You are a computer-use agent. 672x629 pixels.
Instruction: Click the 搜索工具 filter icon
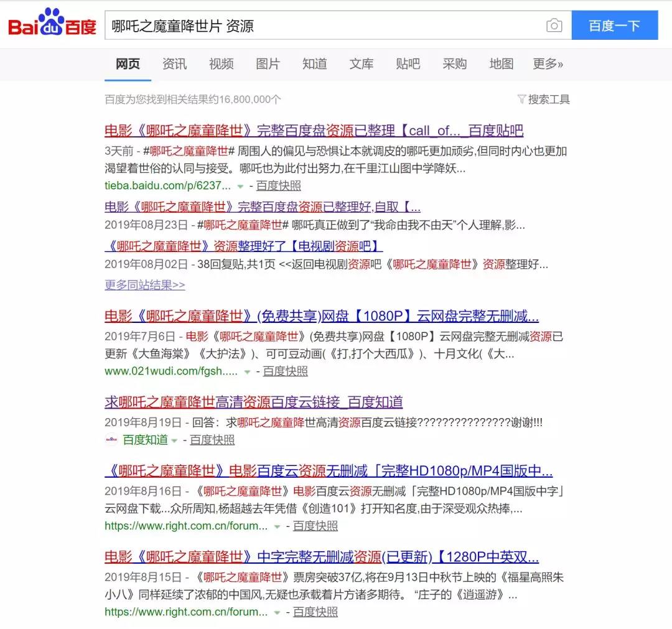(521, 100)
